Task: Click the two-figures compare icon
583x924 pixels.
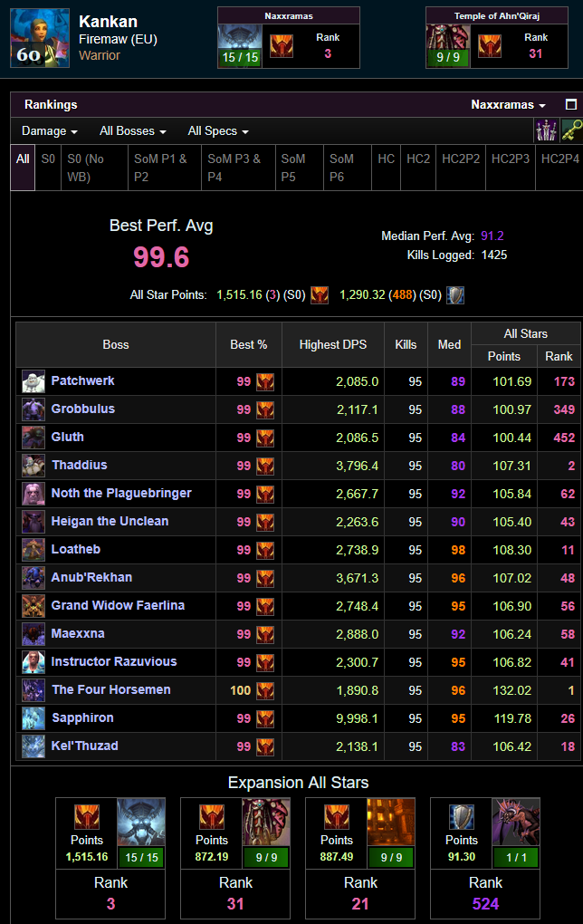Action: point(545,130)
